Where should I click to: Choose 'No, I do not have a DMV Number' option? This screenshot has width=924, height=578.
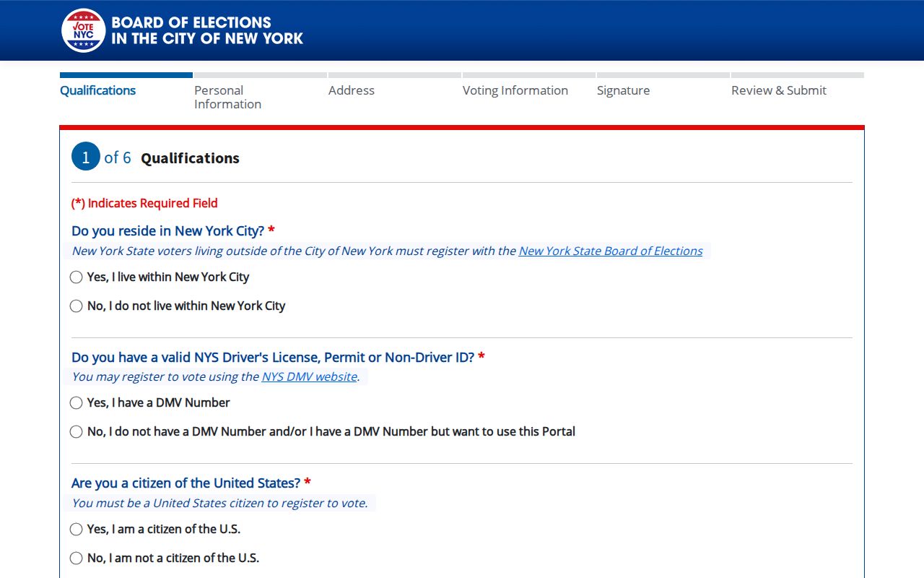[76, 432]
